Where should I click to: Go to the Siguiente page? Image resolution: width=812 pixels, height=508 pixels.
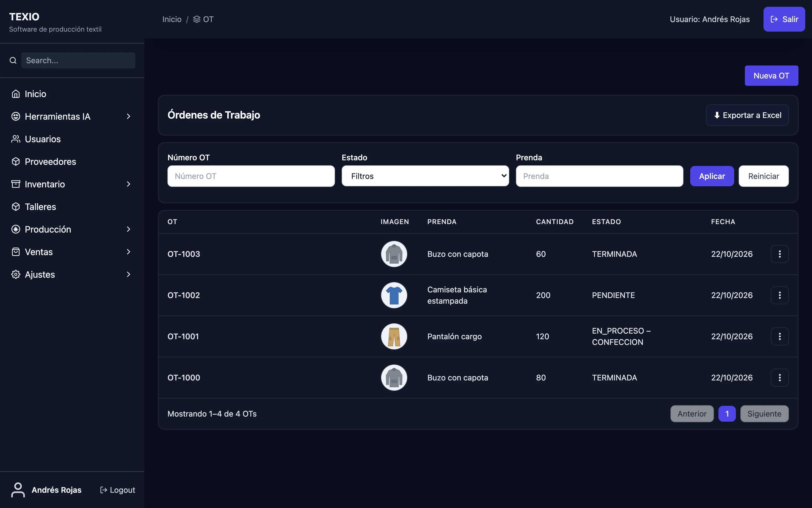[x=764, y=413]
